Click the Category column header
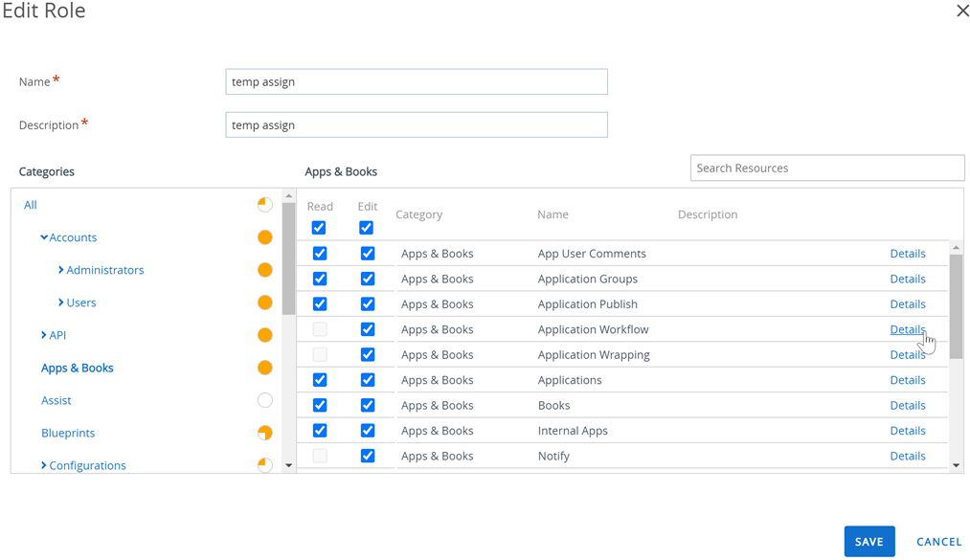Screen dimensions: 970x560 418,214
